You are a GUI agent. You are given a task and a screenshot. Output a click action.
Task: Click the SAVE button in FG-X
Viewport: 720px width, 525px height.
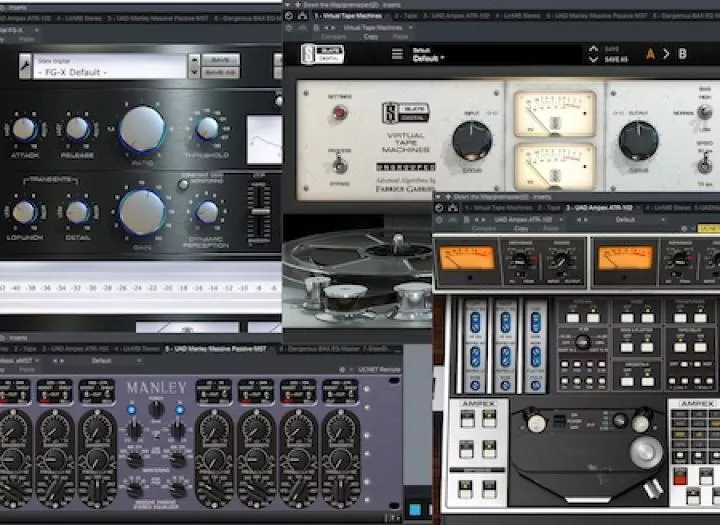coord(220,60)
